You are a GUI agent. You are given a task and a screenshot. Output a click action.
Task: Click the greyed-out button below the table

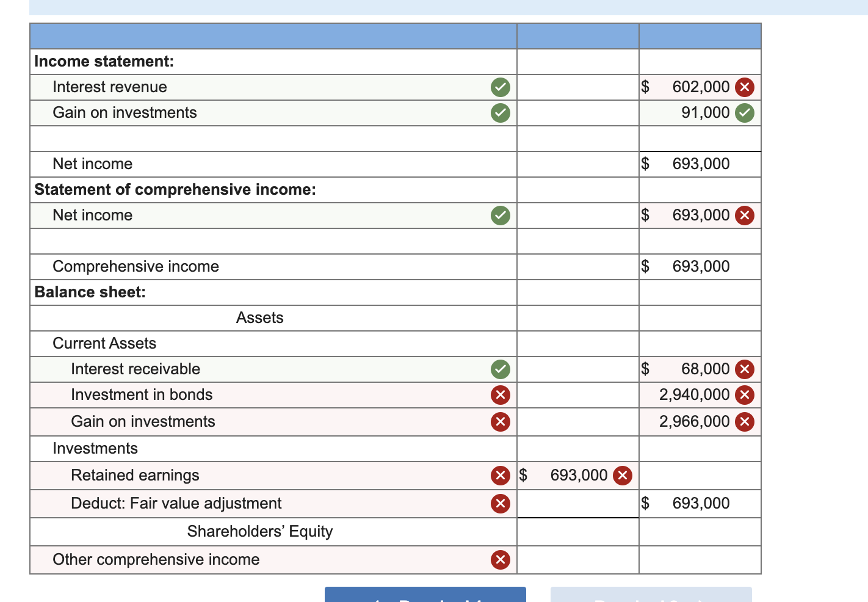tap(651, 595)
